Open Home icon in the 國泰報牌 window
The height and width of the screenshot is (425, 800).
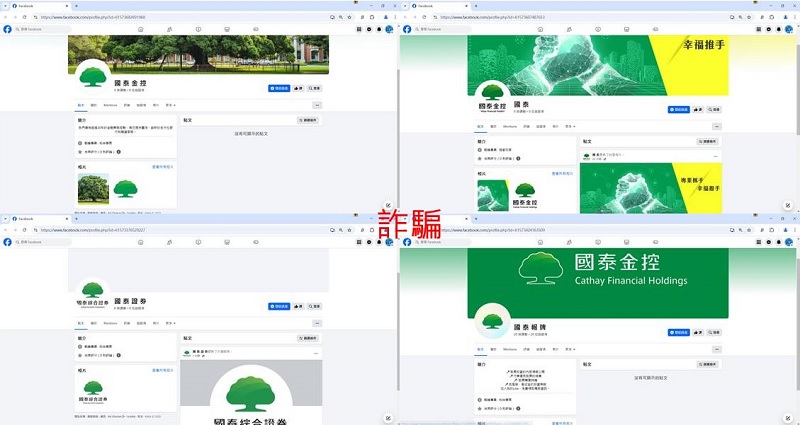point(540,242)
